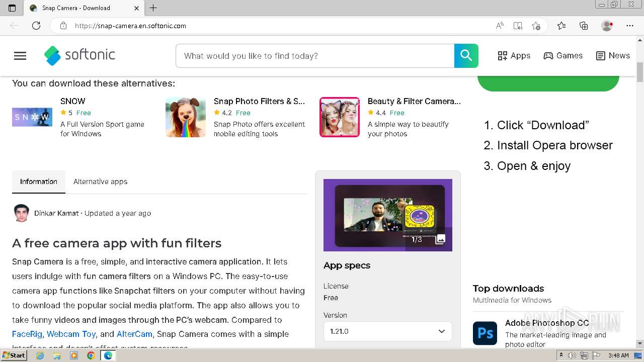This screenshot has height=362, width=644.
Task: Click the blue search magnifier button
Action: coord(466,56)
